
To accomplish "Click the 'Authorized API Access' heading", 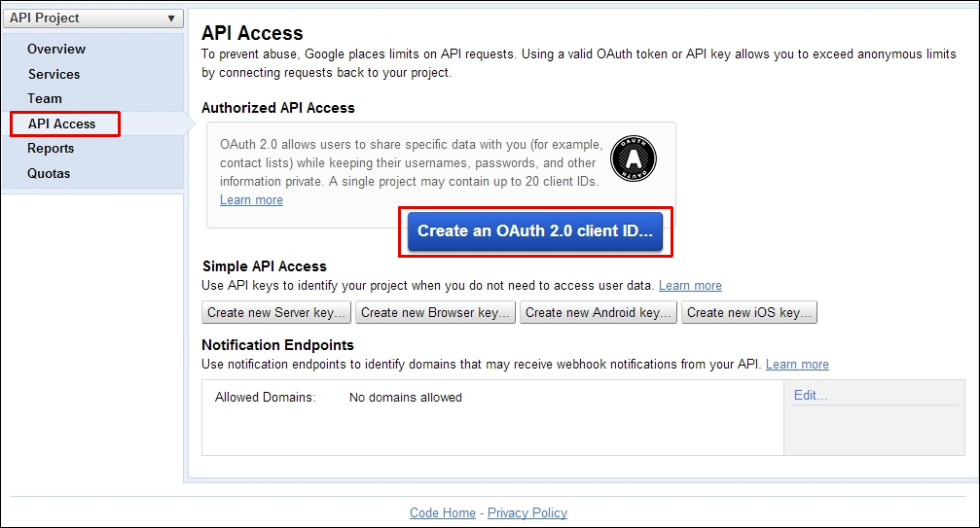I will pyautogui.click(x=278, y=108).
